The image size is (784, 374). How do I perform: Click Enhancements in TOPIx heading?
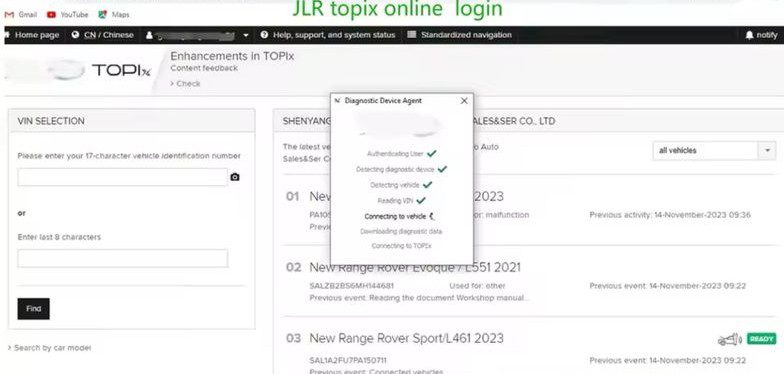coord(232,56)
